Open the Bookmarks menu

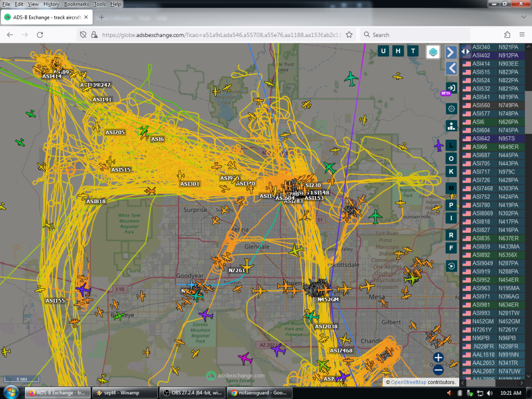[x=77, y=4]
